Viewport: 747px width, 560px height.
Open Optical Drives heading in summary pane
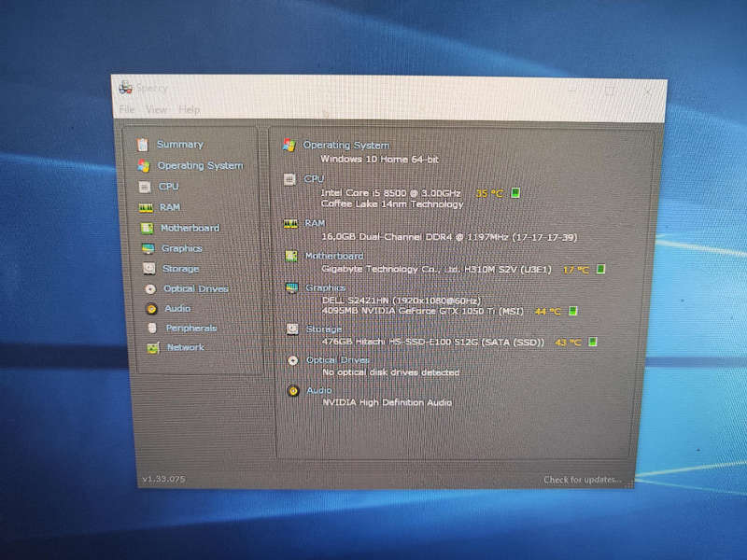[338, 360]
